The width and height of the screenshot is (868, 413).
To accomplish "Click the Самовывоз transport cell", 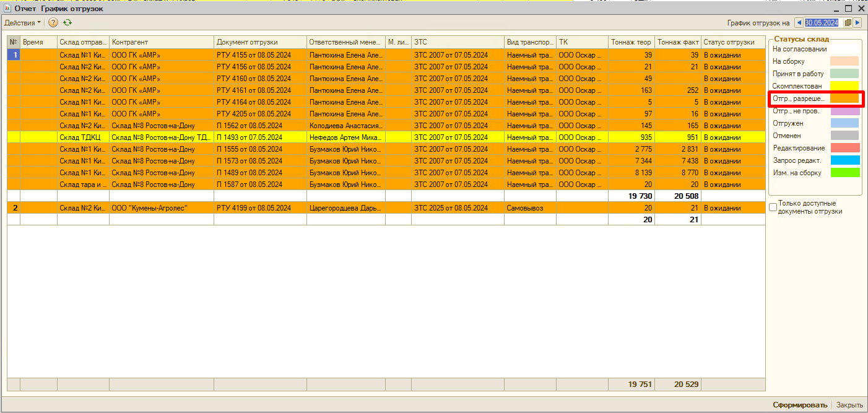I will click(531, 208).
